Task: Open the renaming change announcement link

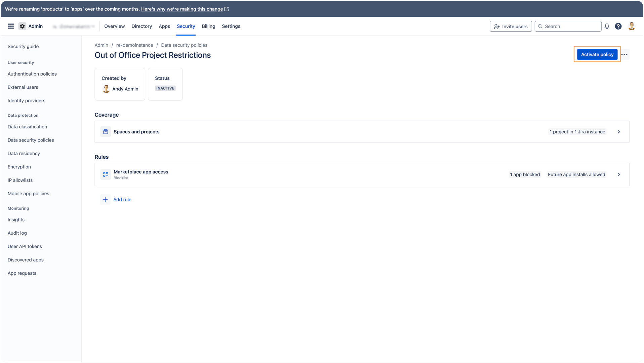Action: click(182, 9)
